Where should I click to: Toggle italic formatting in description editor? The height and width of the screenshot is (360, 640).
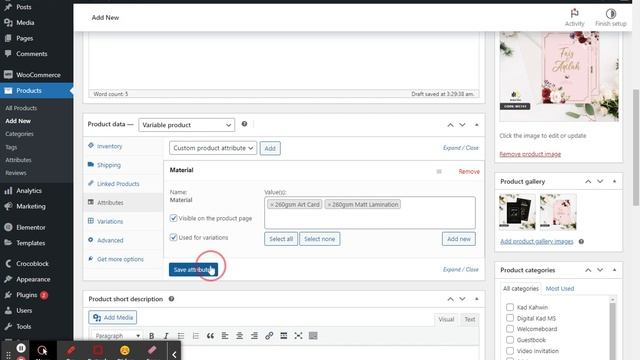[166, 336]
